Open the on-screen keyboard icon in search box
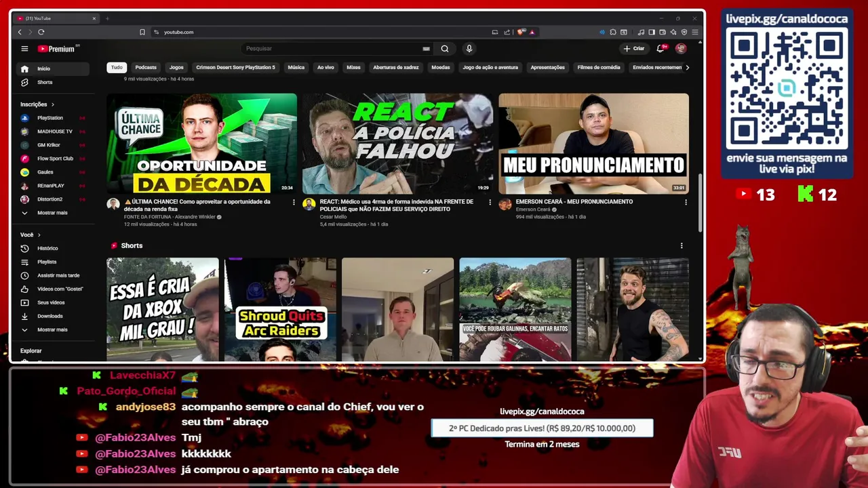Viewport: 868px width, 488px height. pyautogui.click(x=426, y=49)
